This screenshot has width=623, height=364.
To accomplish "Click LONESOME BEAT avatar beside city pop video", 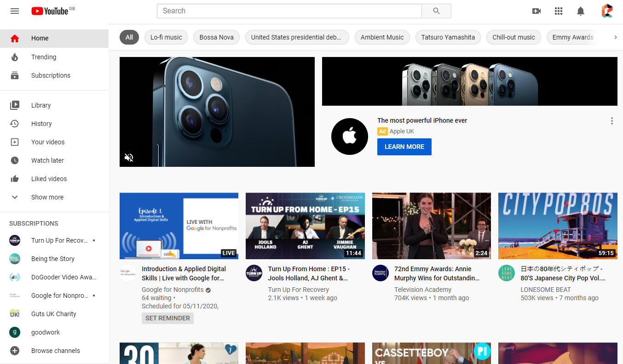I will pyautogui.click(x=507, y=273).
